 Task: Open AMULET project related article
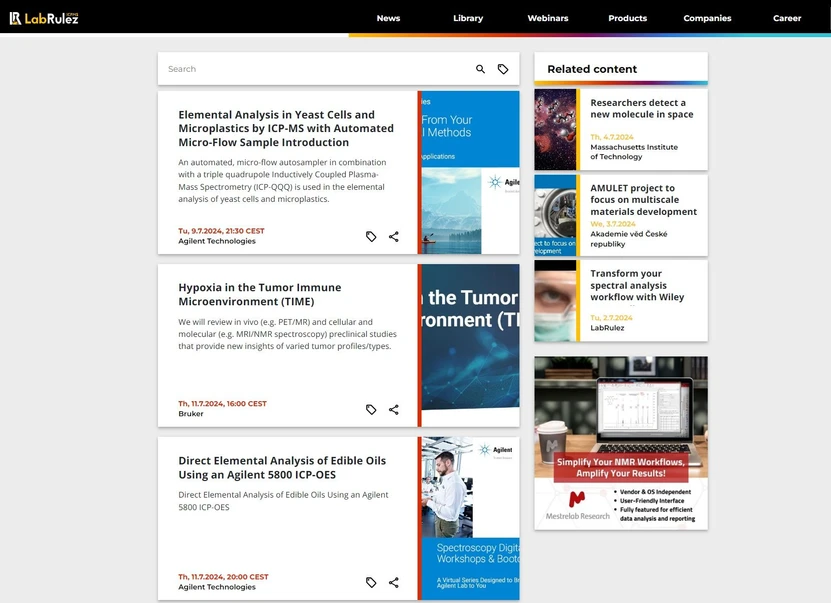click(x=643, y=200)
